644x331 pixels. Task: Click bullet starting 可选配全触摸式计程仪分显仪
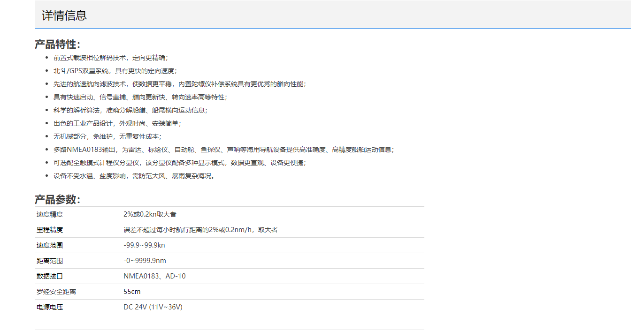pos(179,163)
